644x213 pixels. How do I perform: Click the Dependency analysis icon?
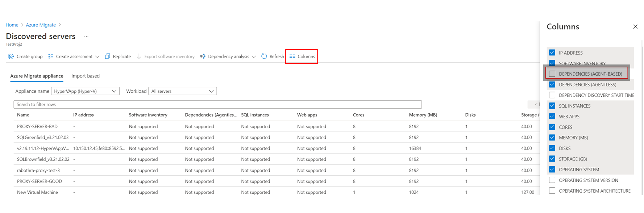pos(203,57)
